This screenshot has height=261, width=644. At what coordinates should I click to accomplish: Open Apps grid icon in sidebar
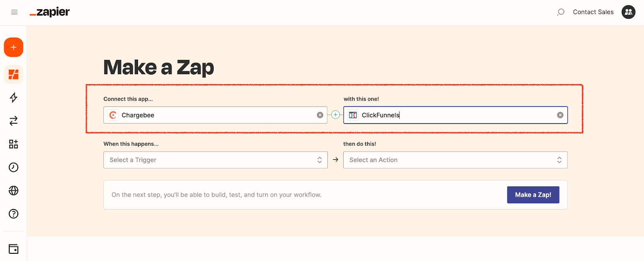click(14, 144)
